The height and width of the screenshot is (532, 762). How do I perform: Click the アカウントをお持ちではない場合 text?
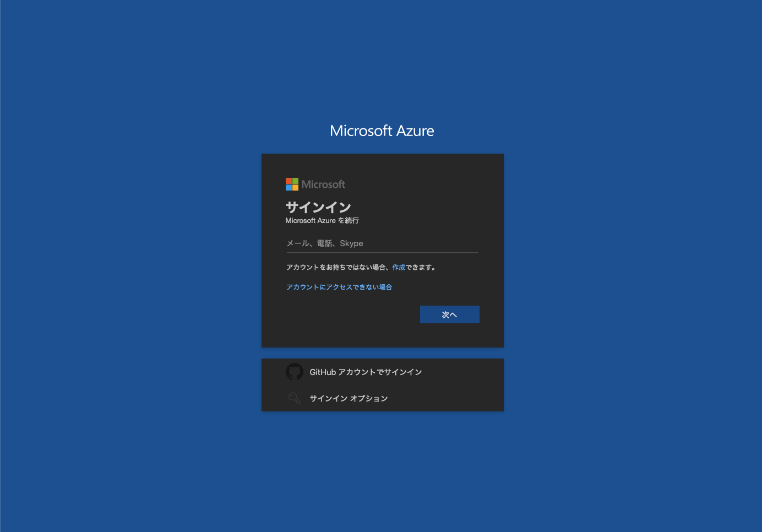tap(336, 267)
